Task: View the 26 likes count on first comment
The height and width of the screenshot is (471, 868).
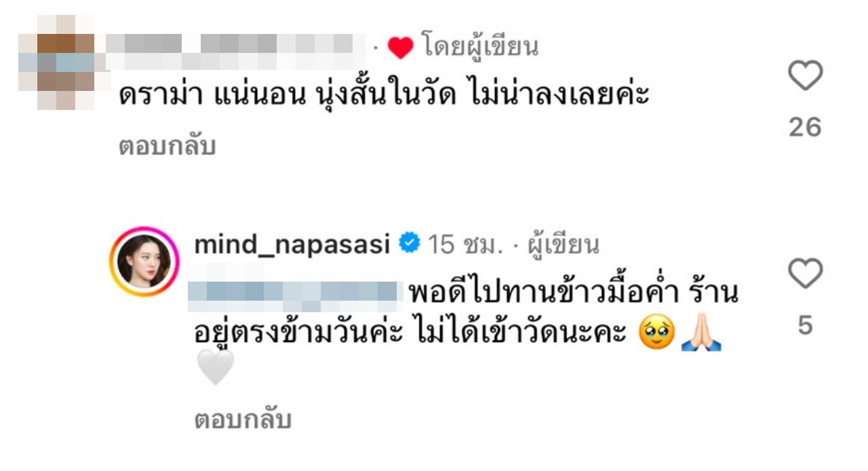Action: click(805, 127)
